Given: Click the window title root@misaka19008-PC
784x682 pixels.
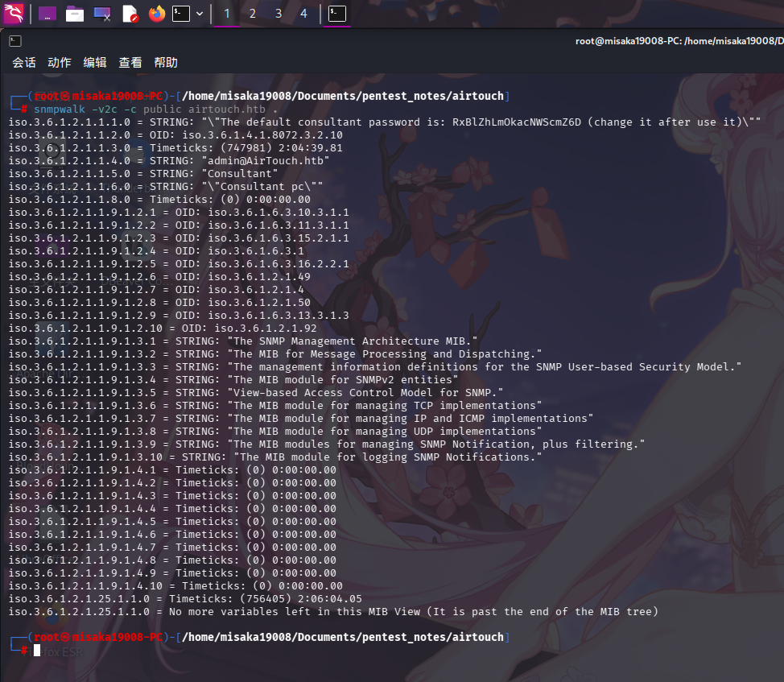Looking at the screenshot, I should [679, 41].
